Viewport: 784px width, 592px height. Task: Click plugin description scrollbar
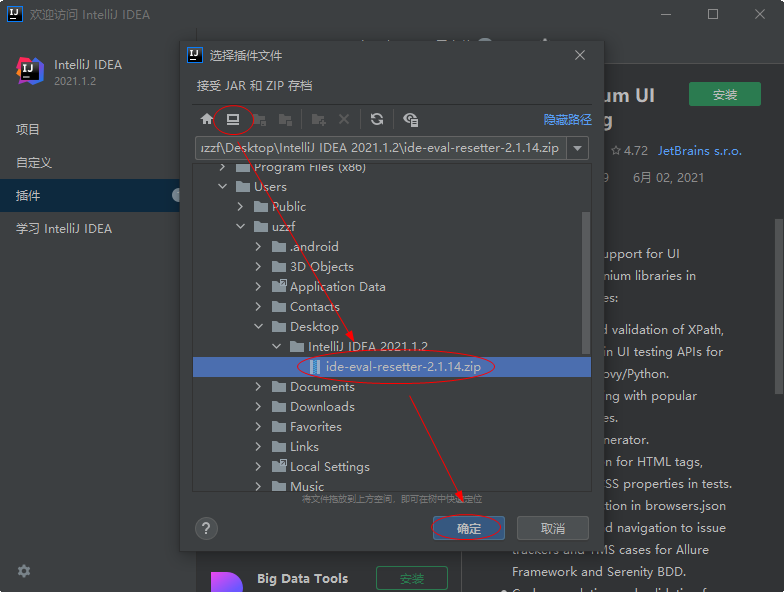click(x=778, y=306)
